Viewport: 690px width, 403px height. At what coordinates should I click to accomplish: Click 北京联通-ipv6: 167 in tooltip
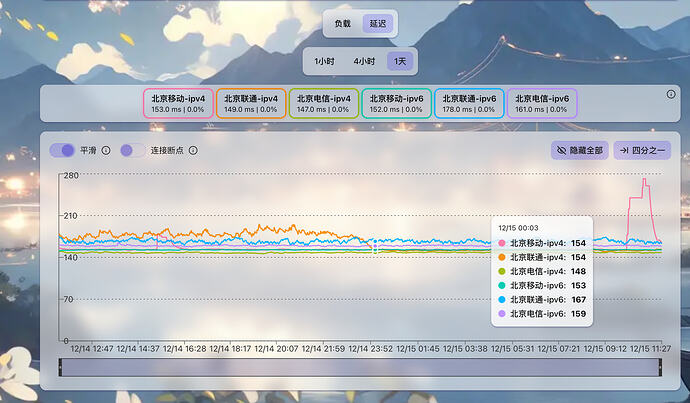pyautogui.click(x=542, y=300)
